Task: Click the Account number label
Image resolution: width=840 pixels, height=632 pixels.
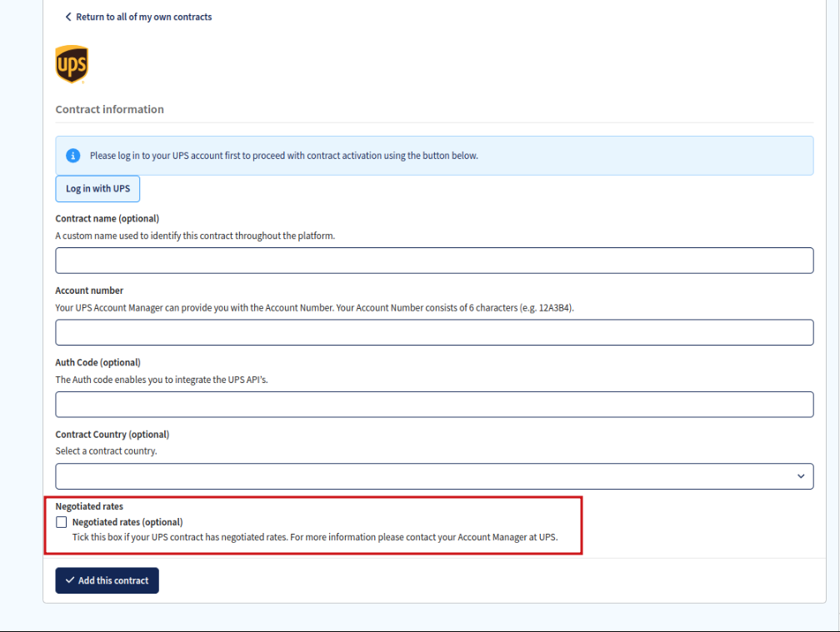Action: (89, 291)
